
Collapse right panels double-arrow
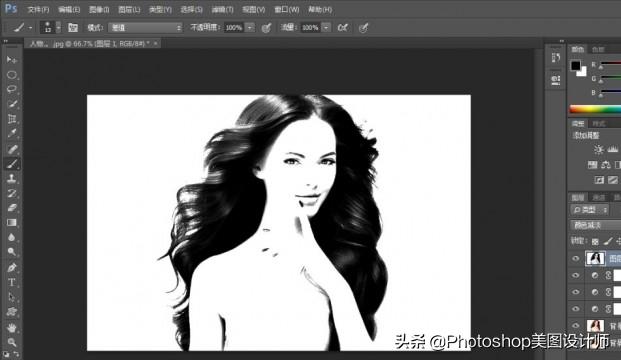562,41
